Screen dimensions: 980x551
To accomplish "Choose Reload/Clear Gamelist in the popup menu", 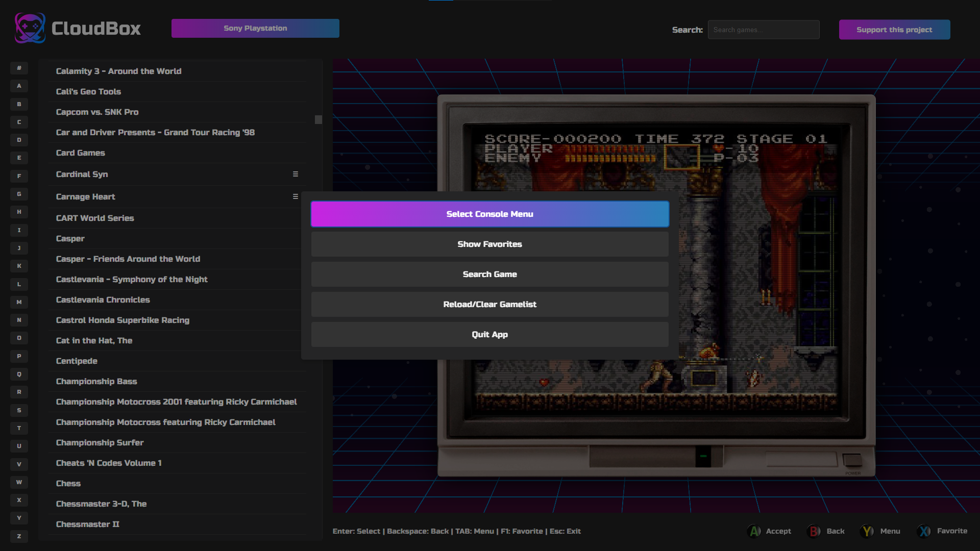I will tap(490, 304).
